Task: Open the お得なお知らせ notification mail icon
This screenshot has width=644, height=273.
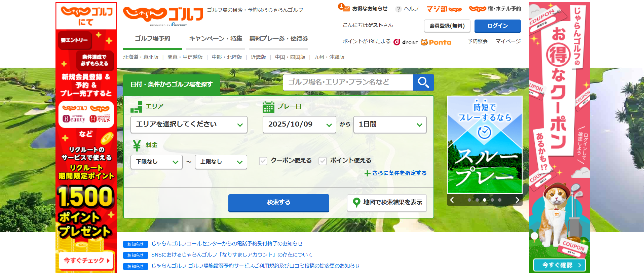Action: [346, 9]
